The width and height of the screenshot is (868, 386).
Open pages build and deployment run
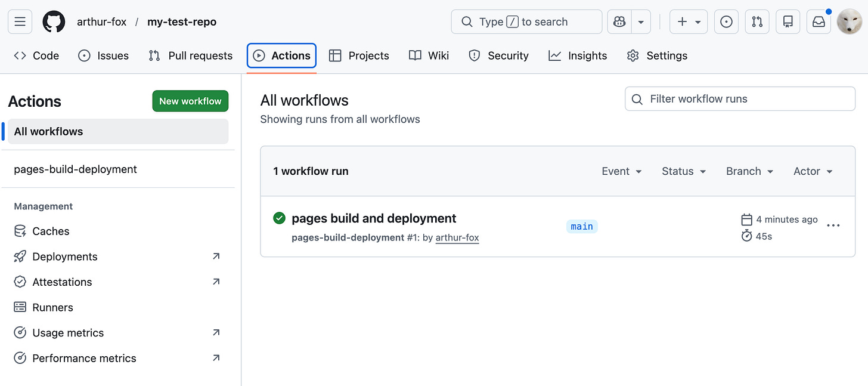(374, 218)
